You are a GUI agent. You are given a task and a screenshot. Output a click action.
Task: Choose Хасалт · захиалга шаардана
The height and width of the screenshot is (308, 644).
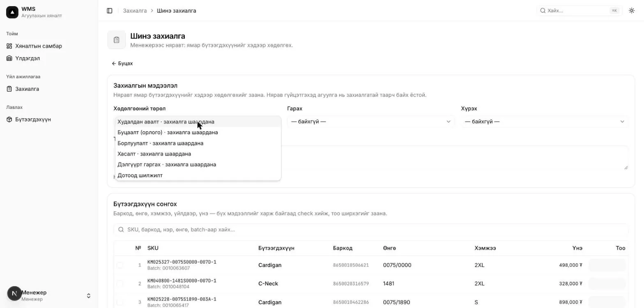[198, 154]
